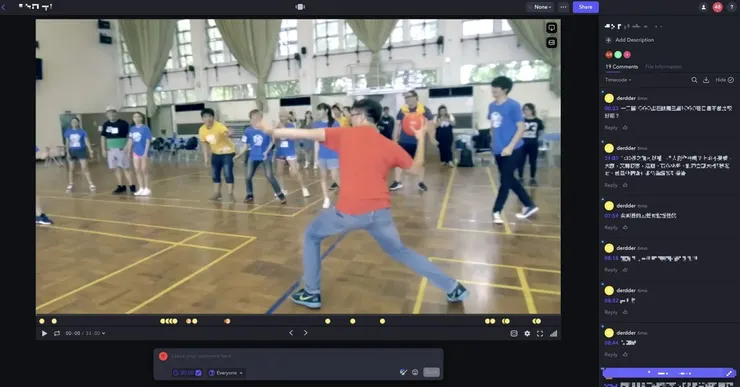Click Add Description
Image resolution: width=740 pixels, height=387 pixels.
[634, 40]
